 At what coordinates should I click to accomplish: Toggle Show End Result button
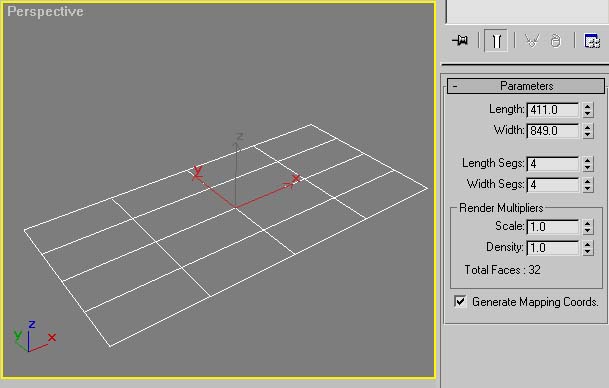pos(496,40)
